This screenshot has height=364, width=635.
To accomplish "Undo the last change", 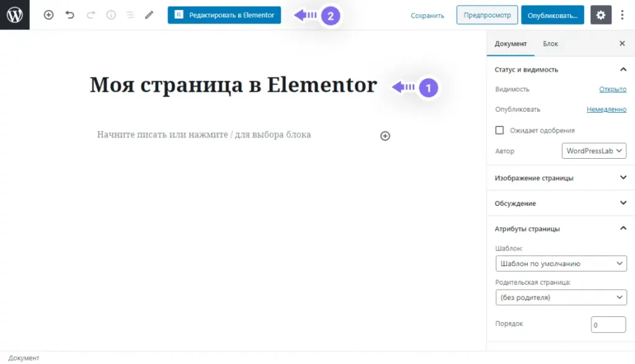I will 69,15.
